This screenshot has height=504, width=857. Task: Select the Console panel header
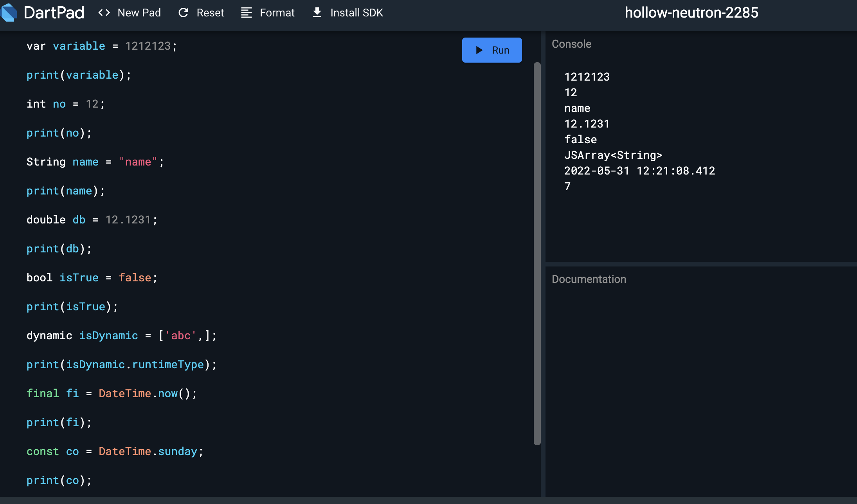(x=571, y=44)
